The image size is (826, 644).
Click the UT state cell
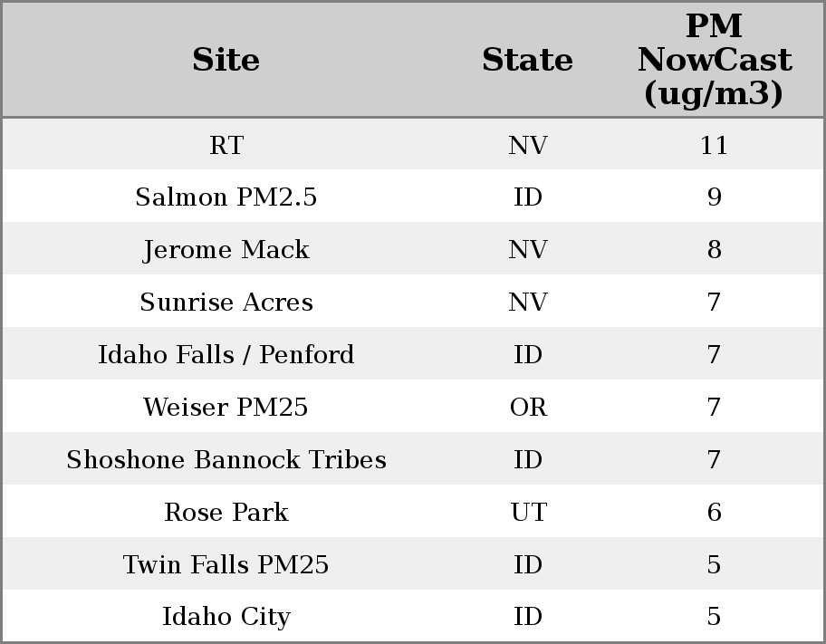pos(527,513)
